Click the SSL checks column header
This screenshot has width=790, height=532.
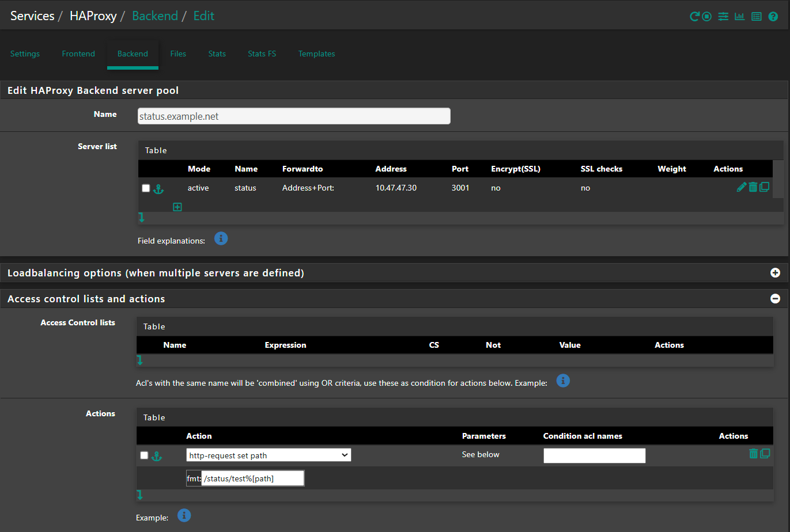pos(602,169)
